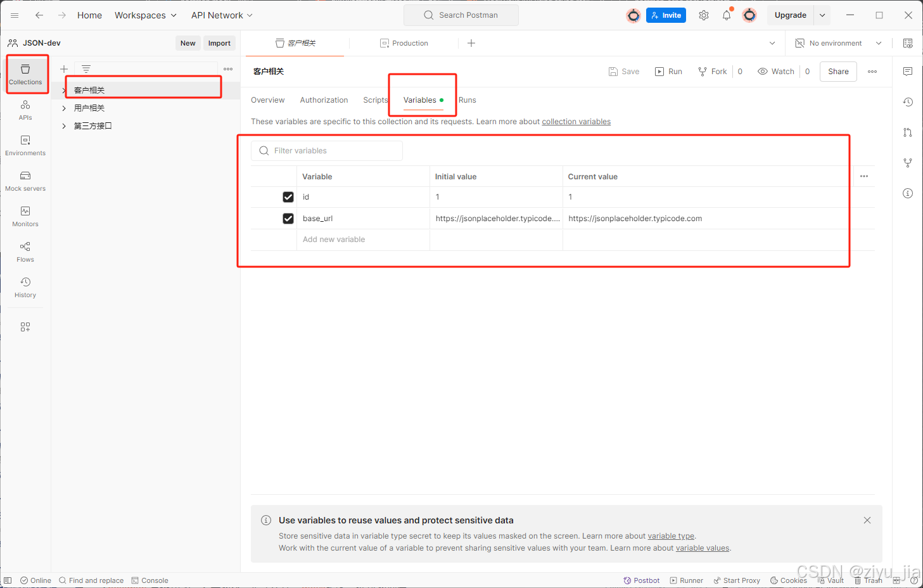Open the tab list chevron dropdown
This screenshot has width=923, height=588.
point(772,43)
